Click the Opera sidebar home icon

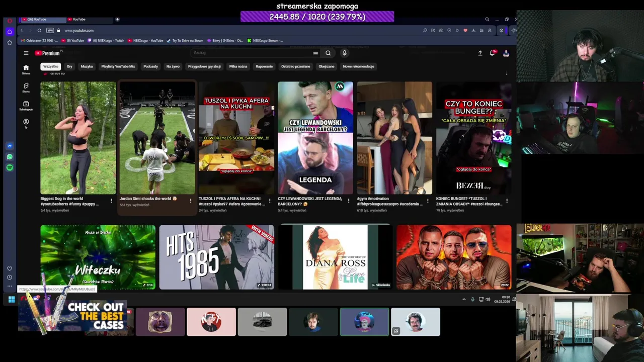pos(10,31)
